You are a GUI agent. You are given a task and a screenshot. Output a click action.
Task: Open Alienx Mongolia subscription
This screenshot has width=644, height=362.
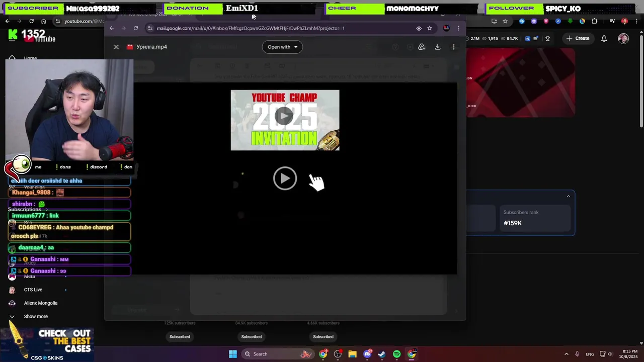coord(40,303)
